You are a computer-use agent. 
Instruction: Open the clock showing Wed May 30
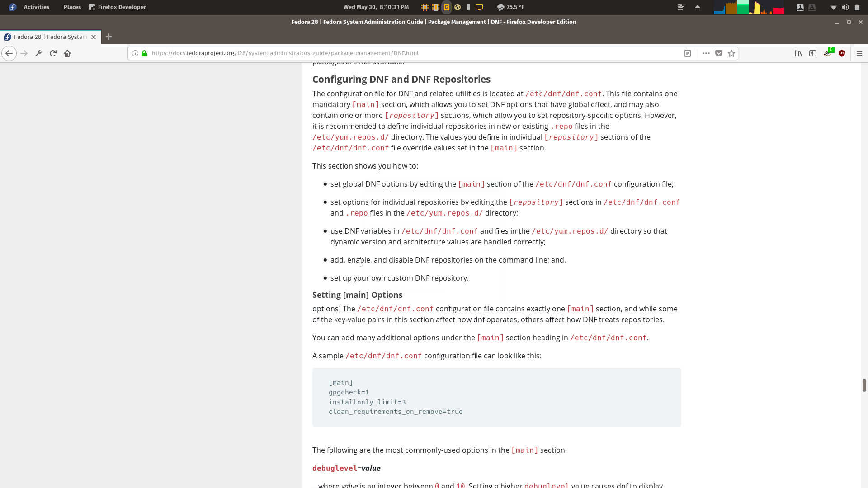[x=376, y=7]
